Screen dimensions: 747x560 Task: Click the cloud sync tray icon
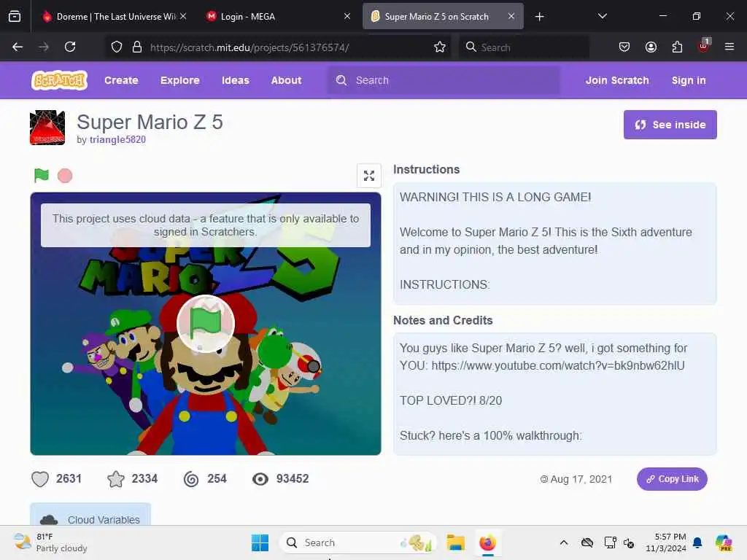tap(587, 542)
